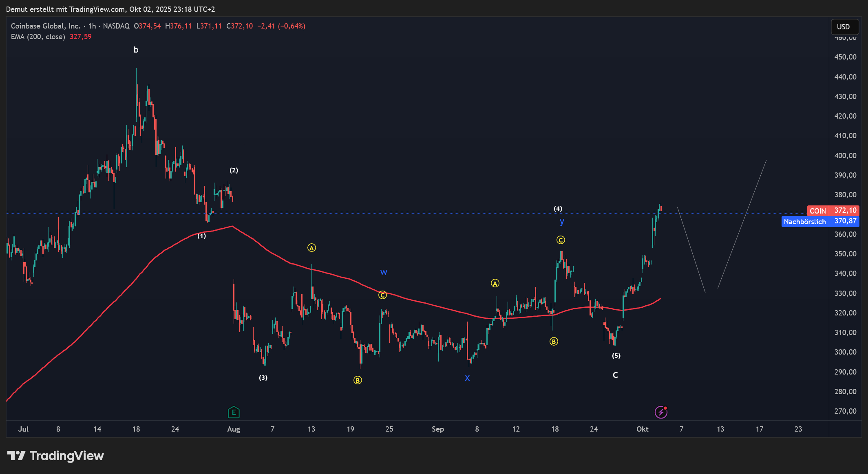Image resolution: width=868 pixels, height=474 pixels.
Task: Click the green earnings E marker
Action: 234,412
